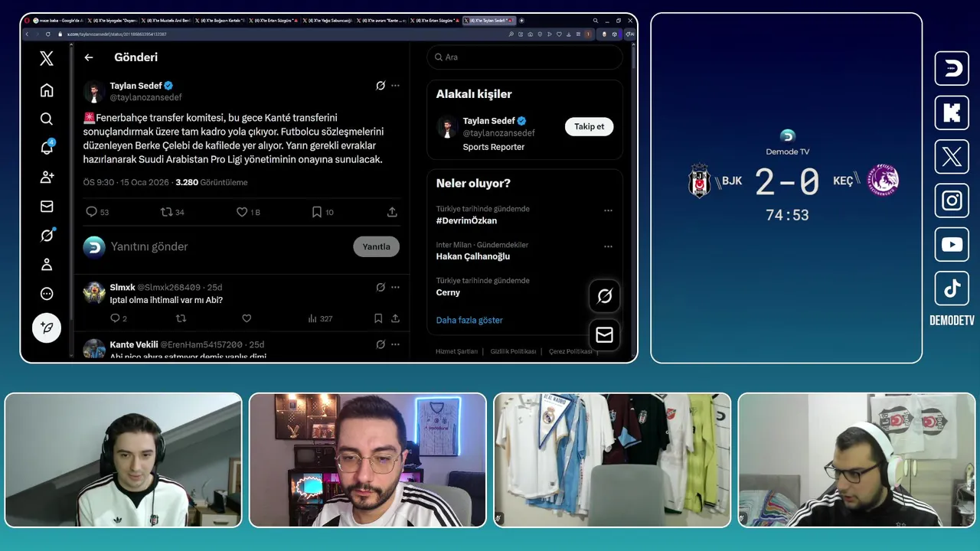
Task: Click Grok icon on Slmxk's reply
Action: click(381, 287)
